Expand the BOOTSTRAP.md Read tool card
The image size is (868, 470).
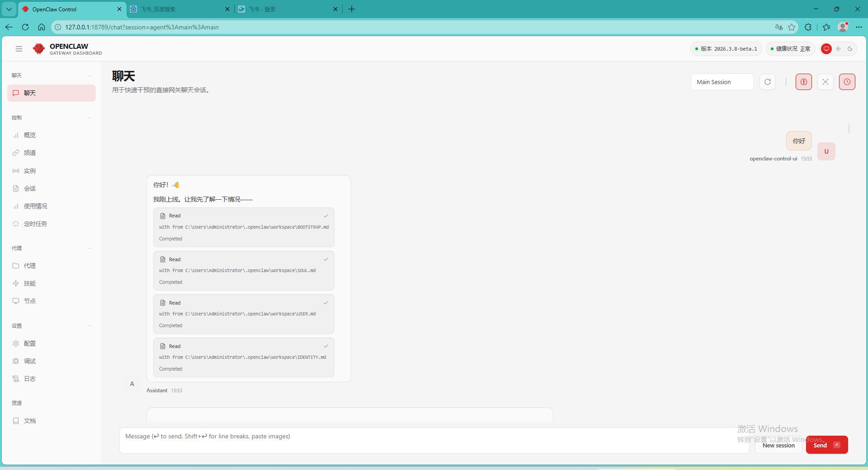244,227
